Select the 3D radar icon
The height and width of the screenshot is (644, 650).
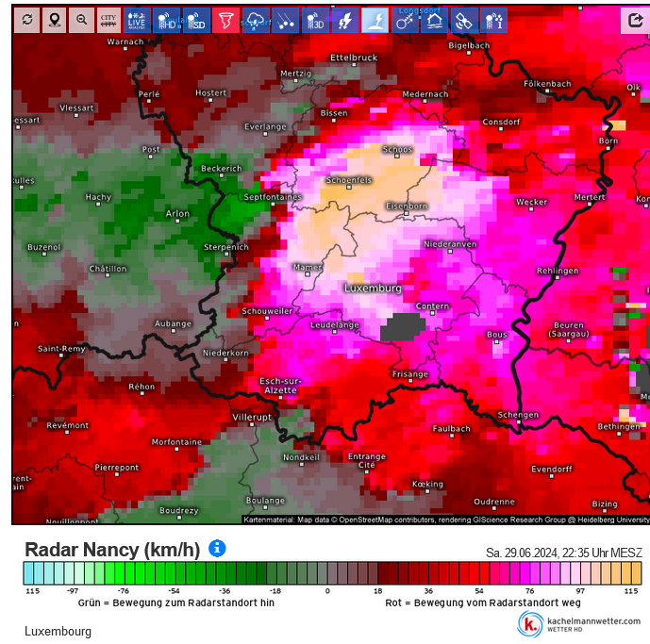pyautogui.click(x=315, y=20)
